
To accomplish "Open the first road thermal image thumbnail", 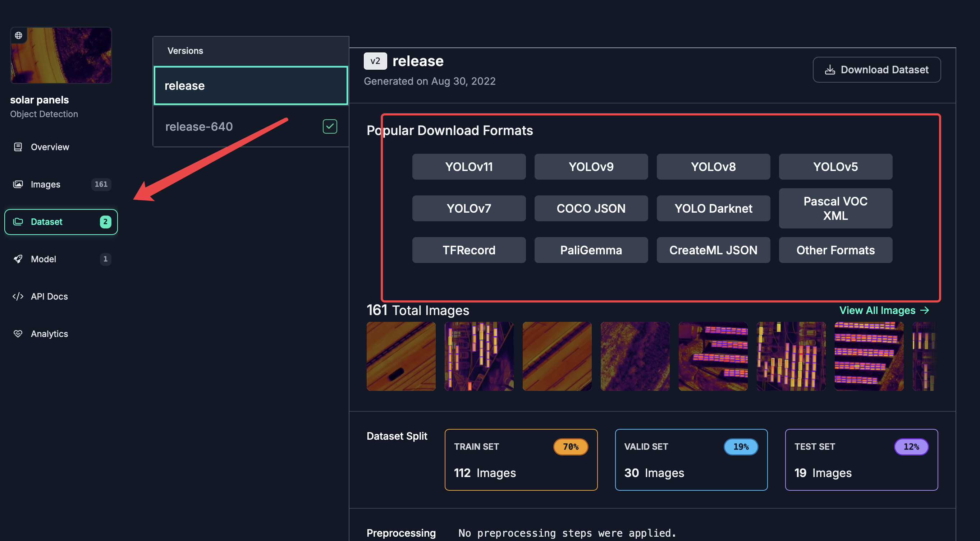I will coord(400,356).
